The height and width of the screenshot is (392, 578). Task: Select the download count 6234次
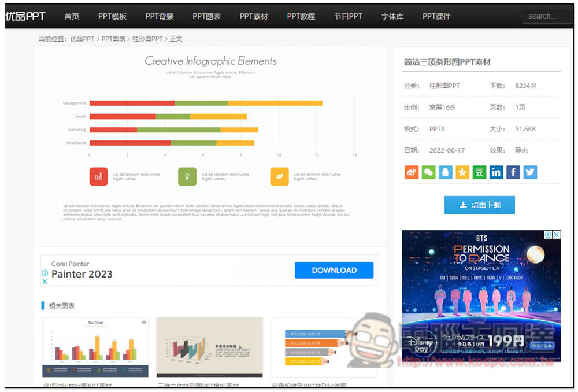pos(525,86)
